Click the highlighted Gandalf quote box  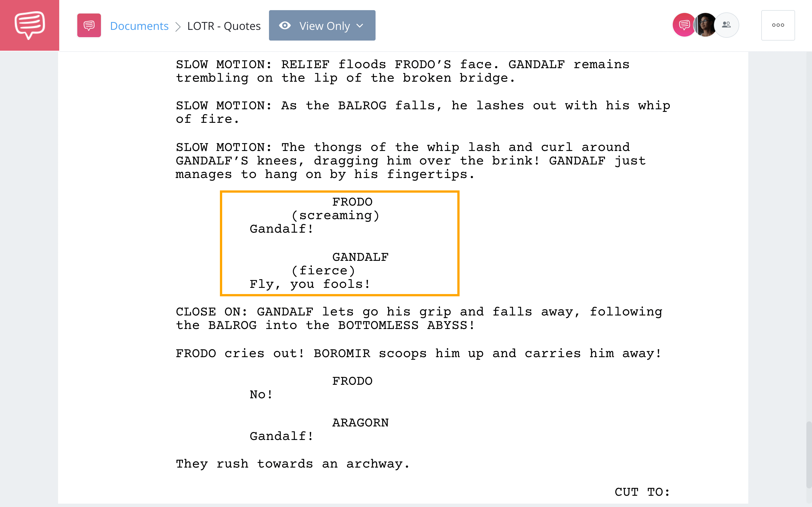[339, 243]
